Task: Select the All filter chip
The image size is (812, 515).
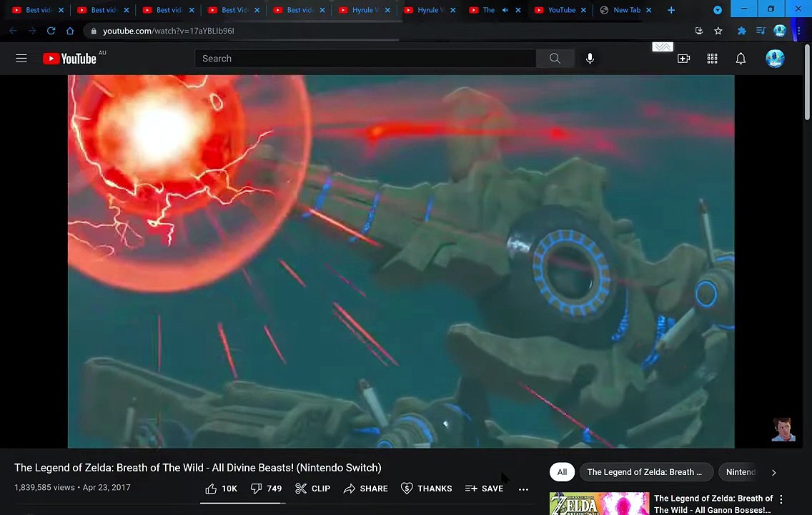Action: pos(562,472)
